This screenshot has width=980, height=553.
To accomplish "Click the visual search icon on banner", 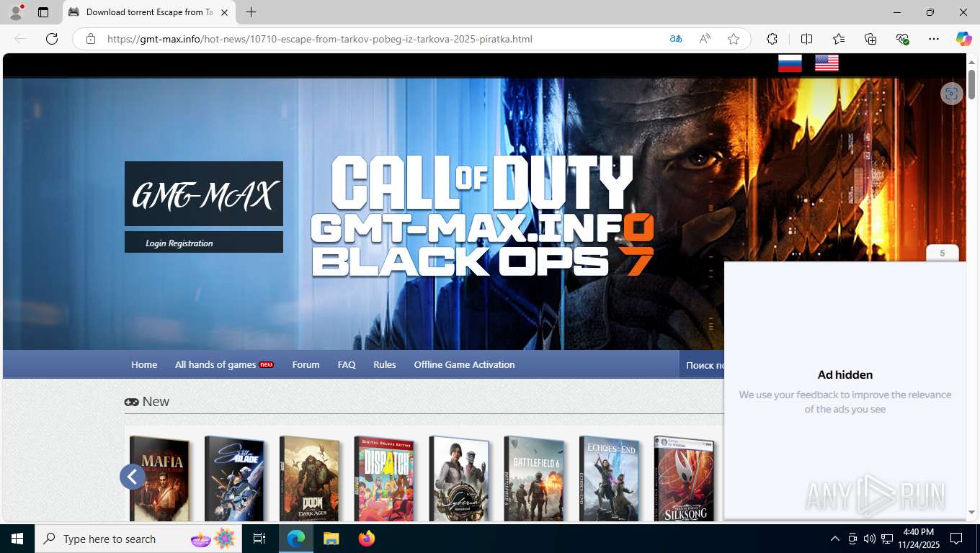I will pos(952,94).
